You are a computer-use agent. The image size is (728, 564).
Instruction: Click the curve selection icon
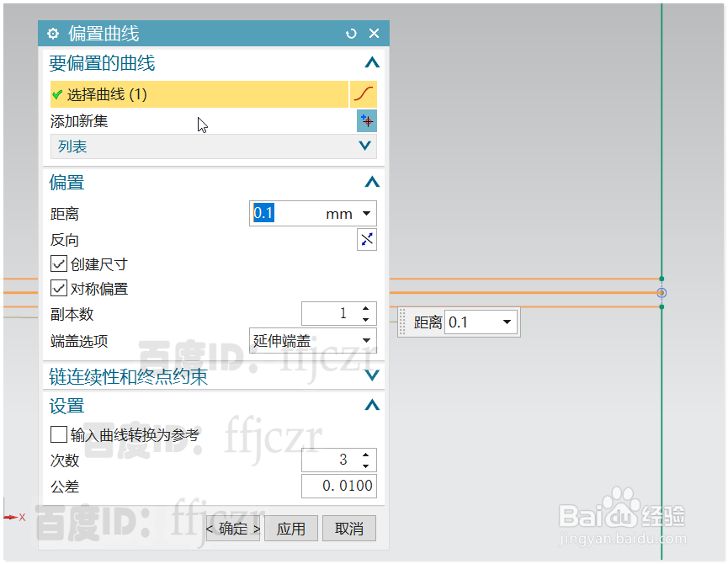click(x=363, y=94)
